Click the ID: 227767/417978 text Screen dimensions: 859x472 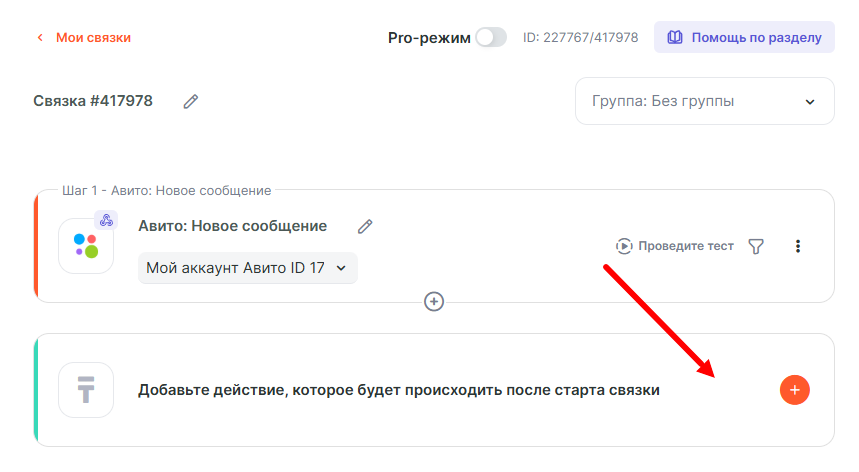pos(580,37)
